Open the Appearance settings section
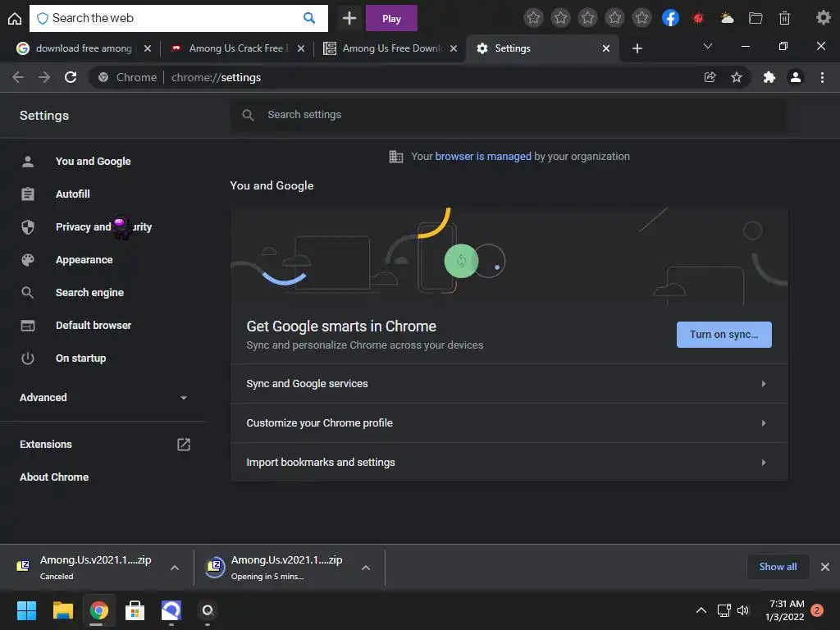This screenshot has height=630, width=840. [84, 260]
